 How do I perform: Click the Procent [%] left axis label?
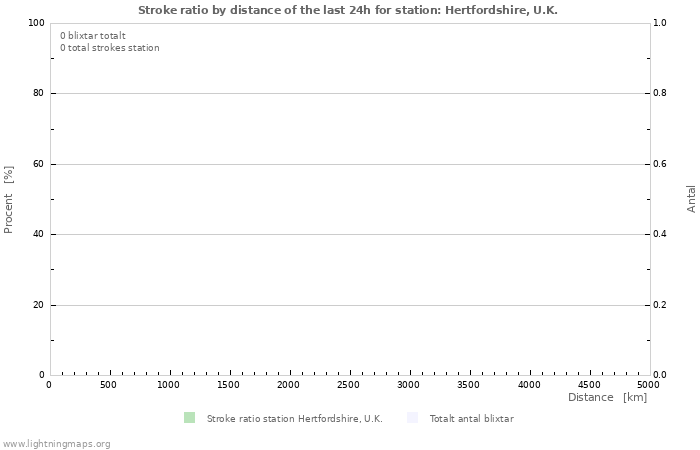tap(9, 199)
